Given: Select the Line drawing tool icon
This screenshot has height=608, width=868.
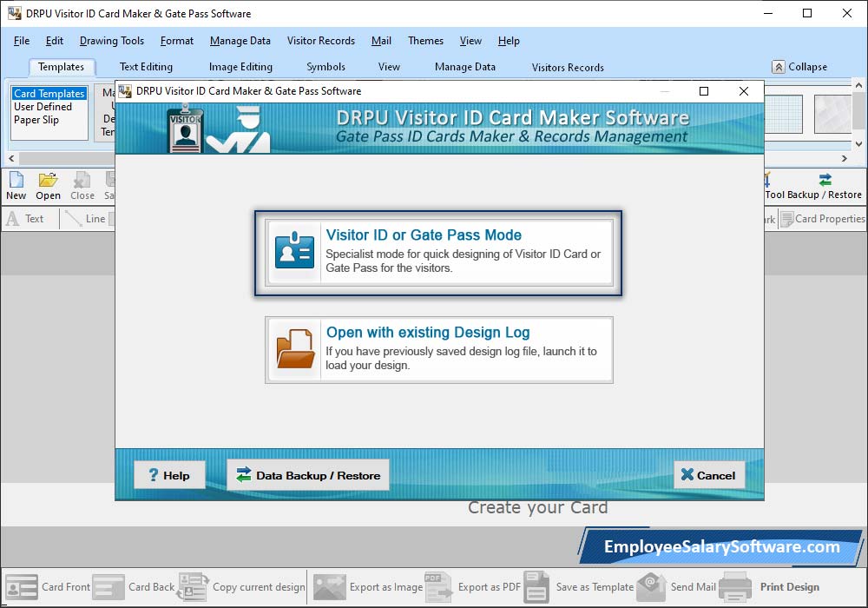Looking at the screenshot, I should [x=73, y=219].
